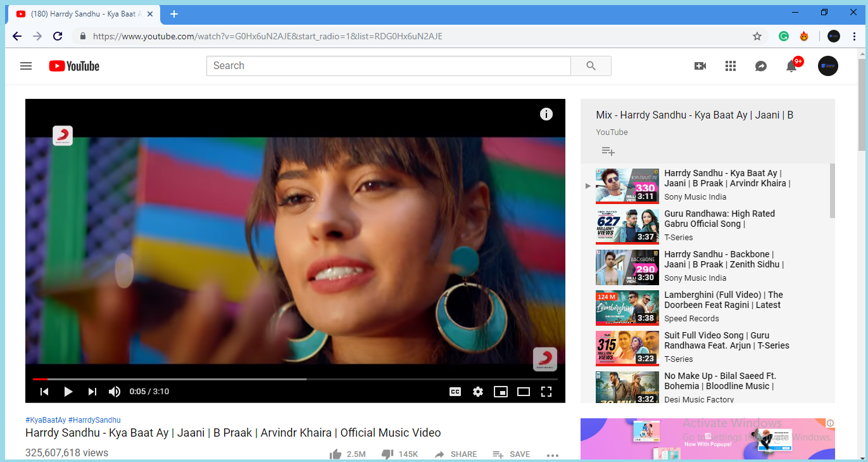The height and width of the screenshot is (462, 868).
Task: Click the video upload camera icon
Action: pyautogui.click(x=700, y=66)
